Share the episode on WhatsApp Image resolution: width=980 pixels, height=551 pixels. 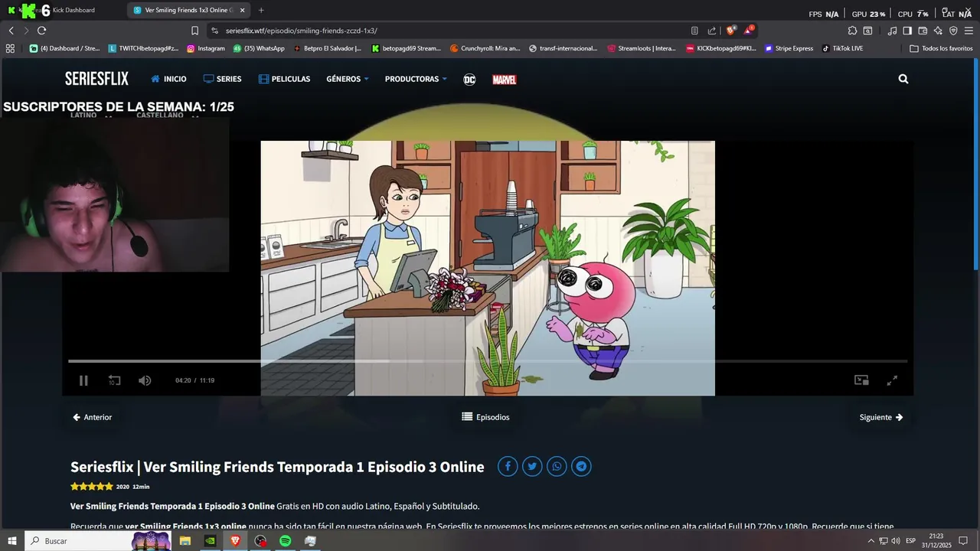coord(557,466)
